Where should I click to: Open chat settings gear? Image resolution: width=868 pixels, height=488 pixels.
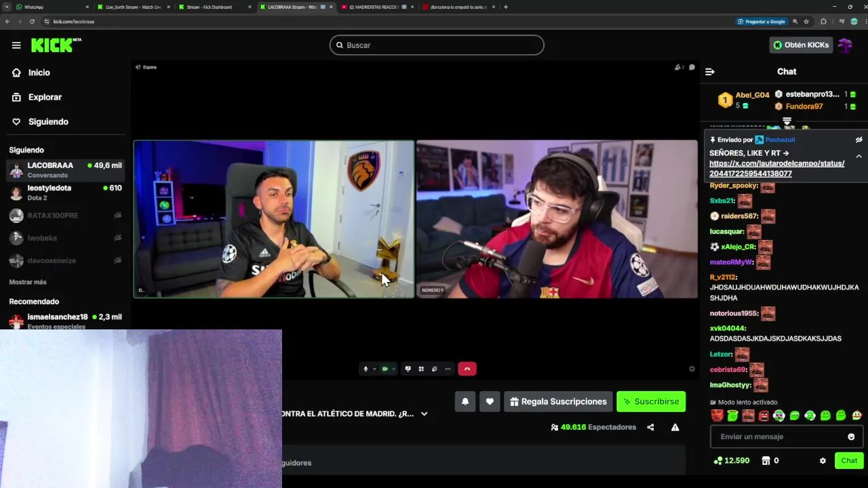[823, 461]
